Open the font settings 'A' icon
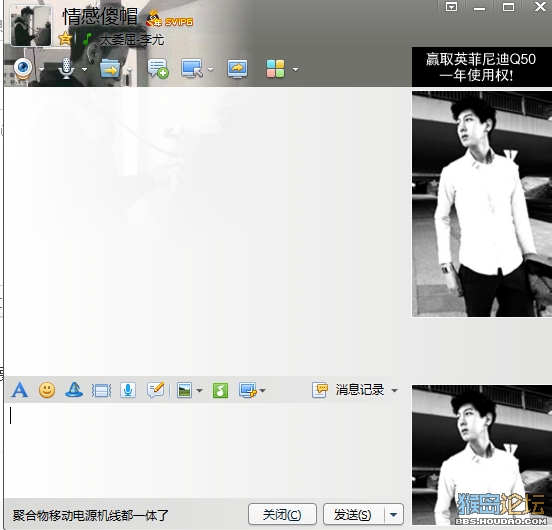 pyautogui.click(x=20, y=390)
